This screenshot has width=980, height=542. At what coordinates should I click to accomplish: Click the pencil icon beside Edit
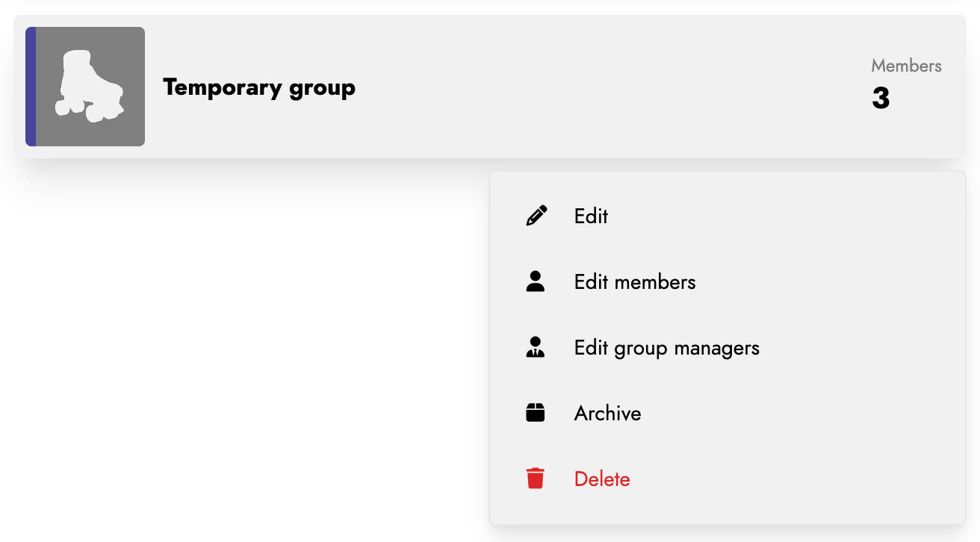click(536, 216)
